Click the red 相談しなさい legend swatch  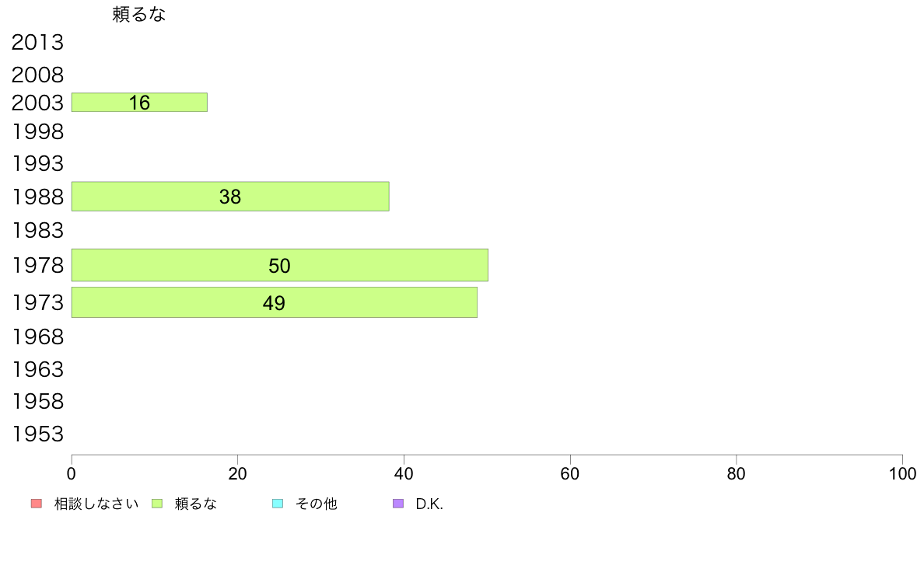[37, 504]
